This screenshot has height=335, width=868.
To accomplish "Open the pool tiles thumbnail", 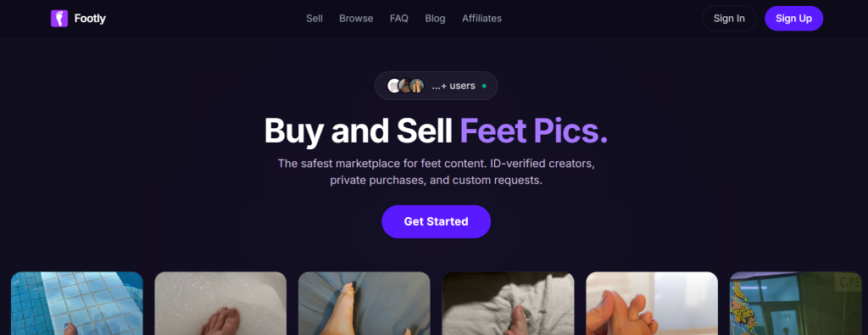I will click(77, 304).
